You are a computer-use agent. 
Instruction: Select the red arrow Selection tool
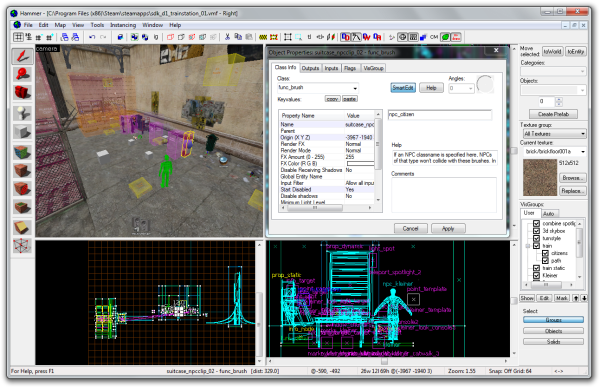(22, 56)
